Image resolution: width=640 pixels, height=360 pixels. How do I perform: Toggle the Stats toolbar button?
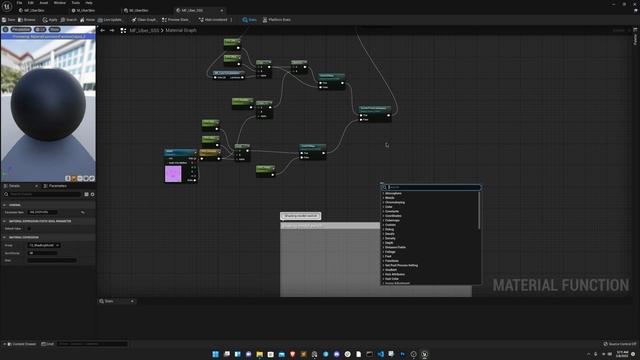tap(249, 20)
